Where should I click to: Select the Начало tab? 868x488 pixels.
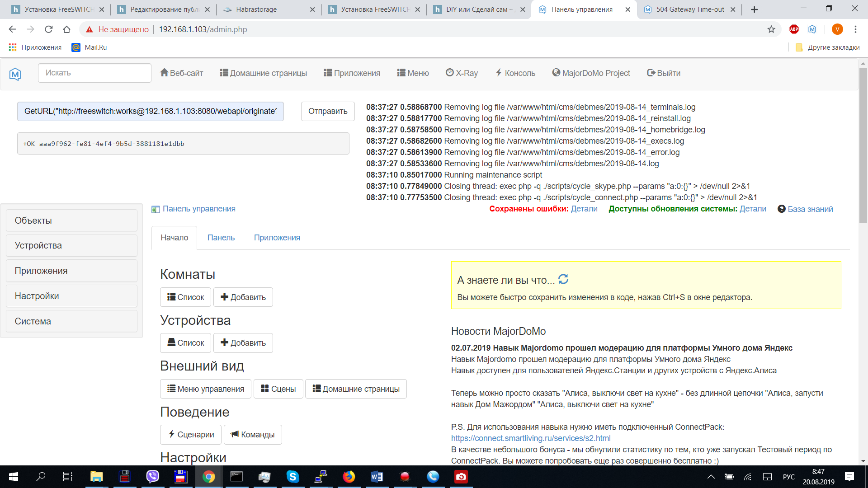tap(175, 238)
